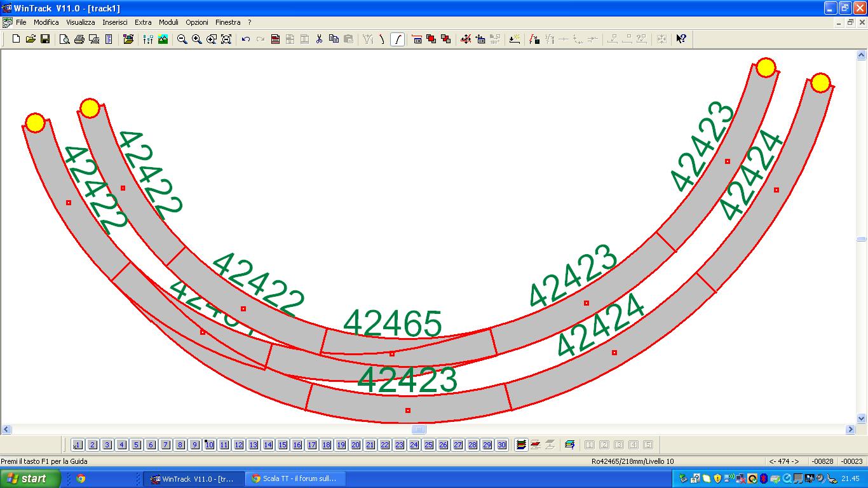This screenshot has width=868, height=488.
Task: Open the Modifica menu
Action: 46,22
